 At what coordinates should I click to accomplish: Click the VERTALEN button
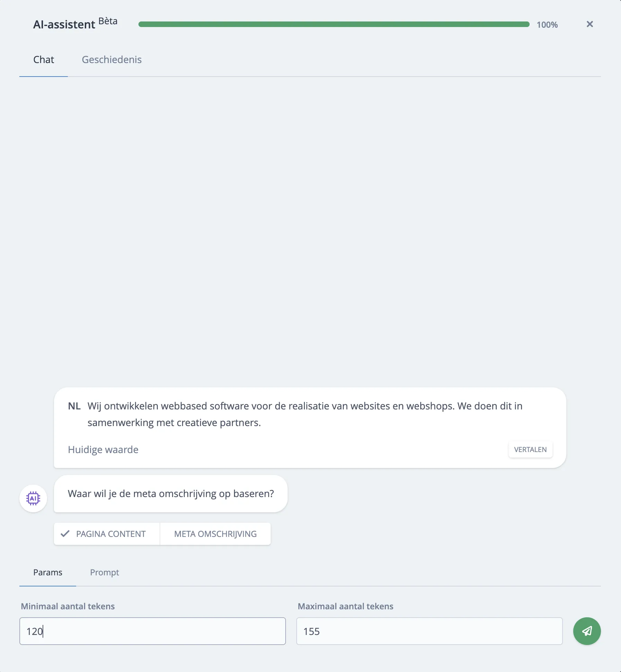coord(530,449)
